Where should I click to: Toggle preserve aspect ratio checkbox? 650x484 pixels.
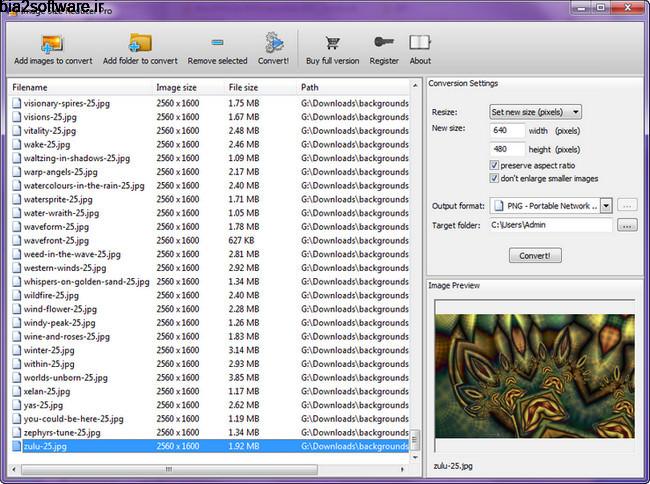coord(494,165)
